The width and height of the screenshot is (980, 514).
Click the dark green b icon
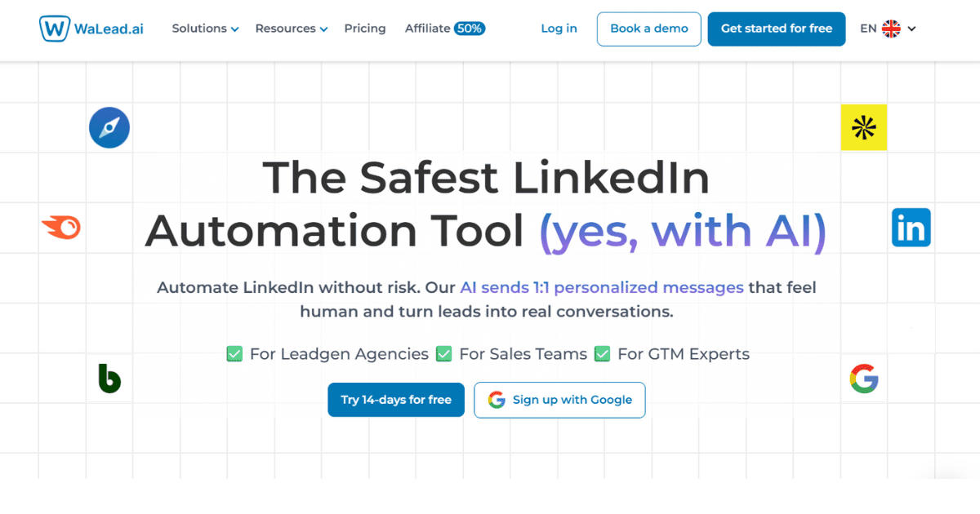111,379
